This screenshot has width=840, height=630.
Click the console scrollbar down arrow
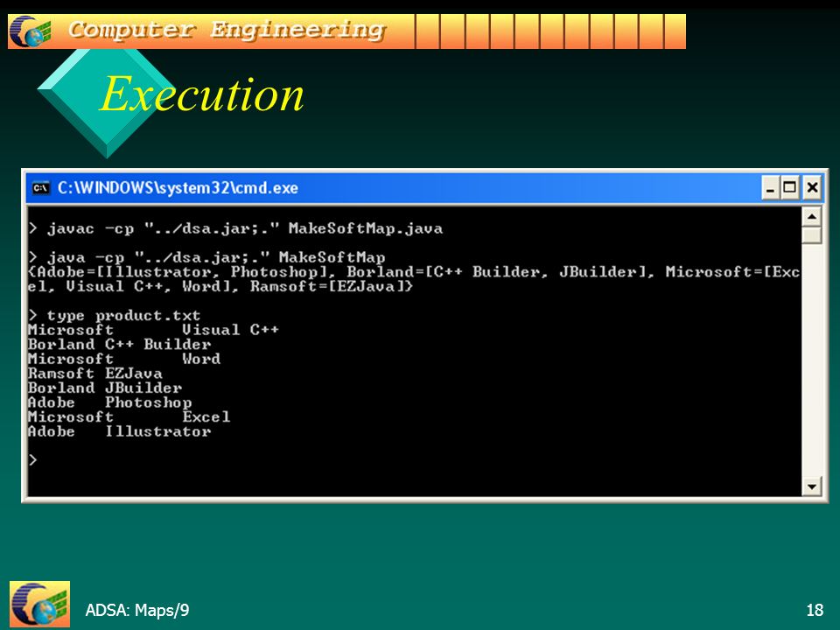tap(812, 486)
